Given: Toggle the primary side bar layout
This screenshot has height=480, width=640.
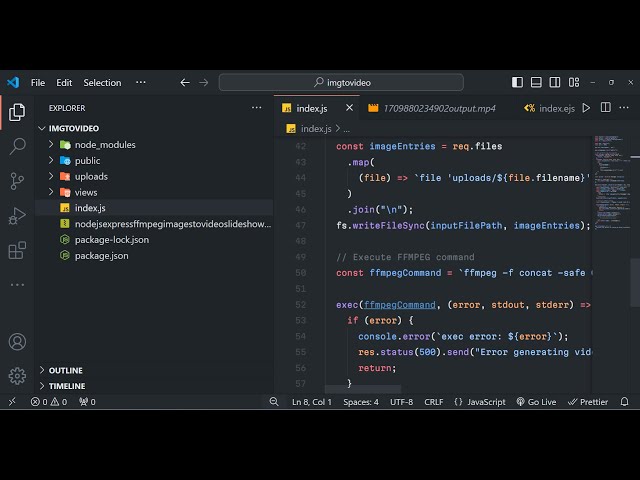Looking at the screenshot, I should [x=517, y=82].
